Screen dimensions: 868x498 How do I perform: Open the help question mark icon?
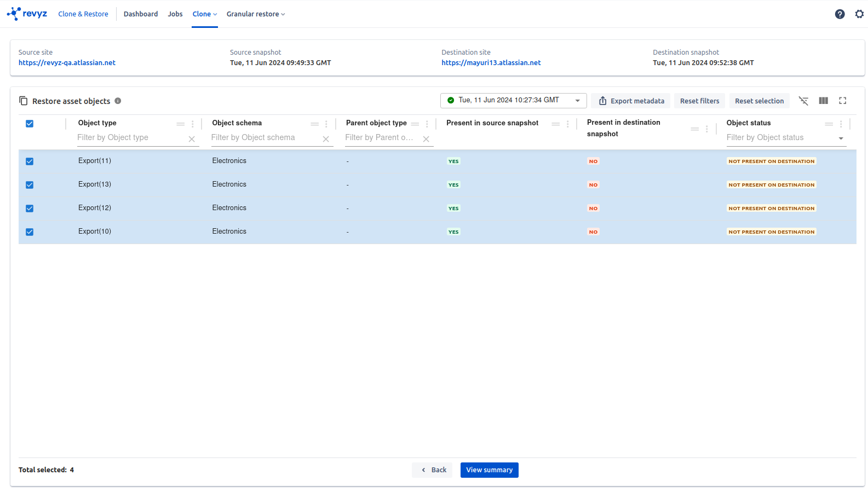click(840, 14)
